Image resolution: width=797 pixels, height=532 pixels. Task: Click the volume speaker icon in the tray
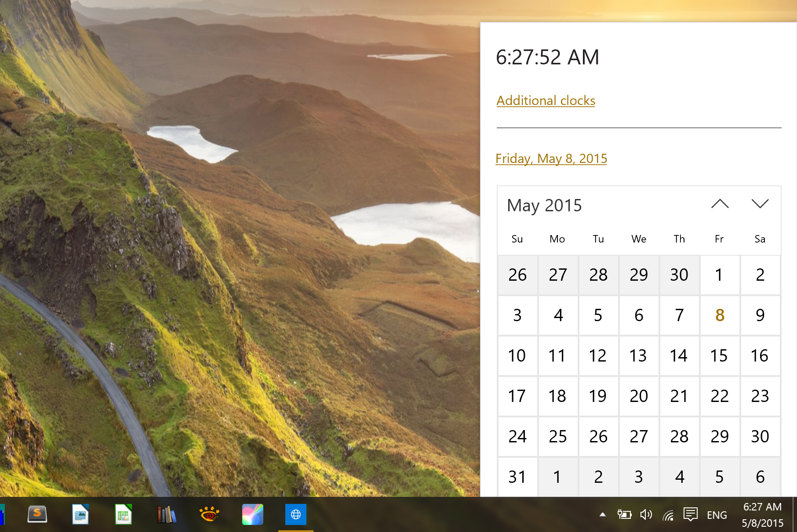pos(647,514)
